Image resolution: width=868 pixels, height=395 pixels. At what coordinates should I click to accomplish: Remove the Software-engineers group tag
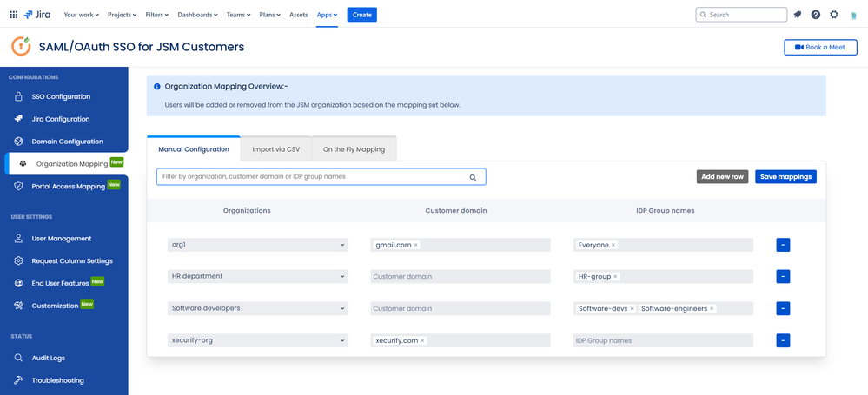(x=712, y=309)
